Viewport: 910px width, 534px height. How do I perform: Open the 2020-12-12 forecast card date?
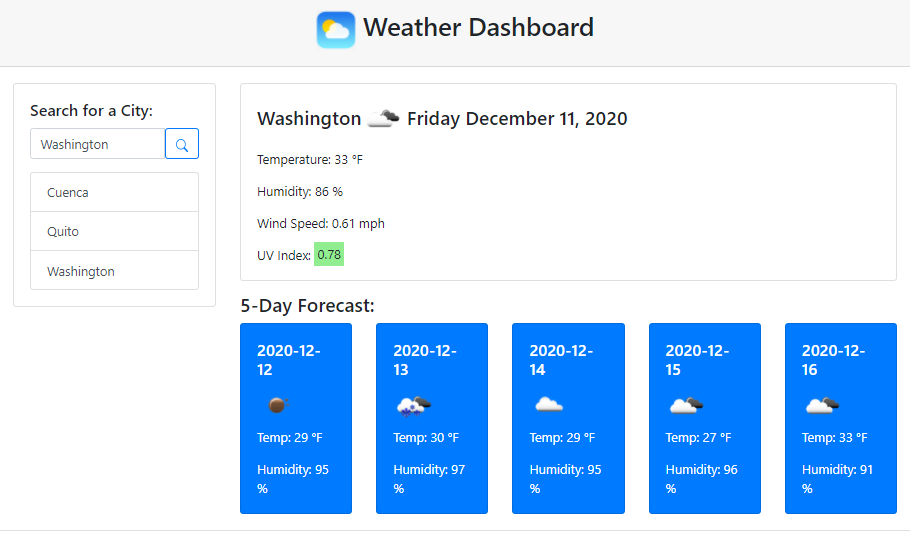pos(288,360)
